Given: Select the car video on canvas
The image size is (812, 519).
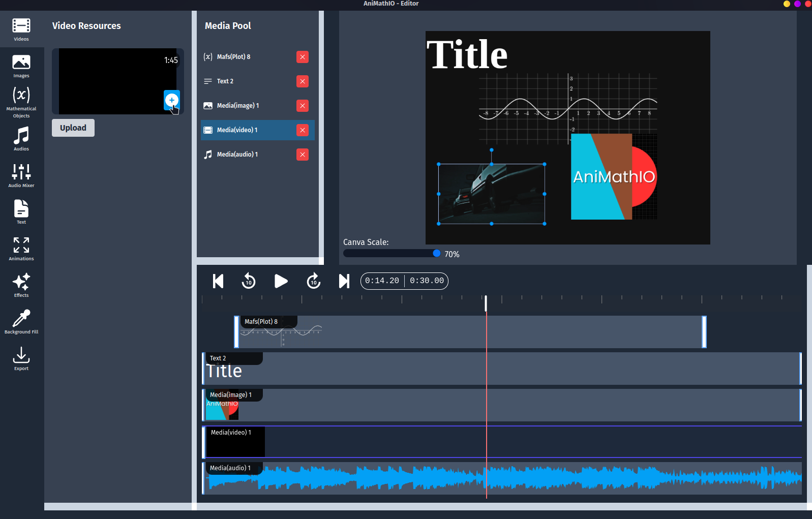Looking at the screenshot, I should coord(492,194).
